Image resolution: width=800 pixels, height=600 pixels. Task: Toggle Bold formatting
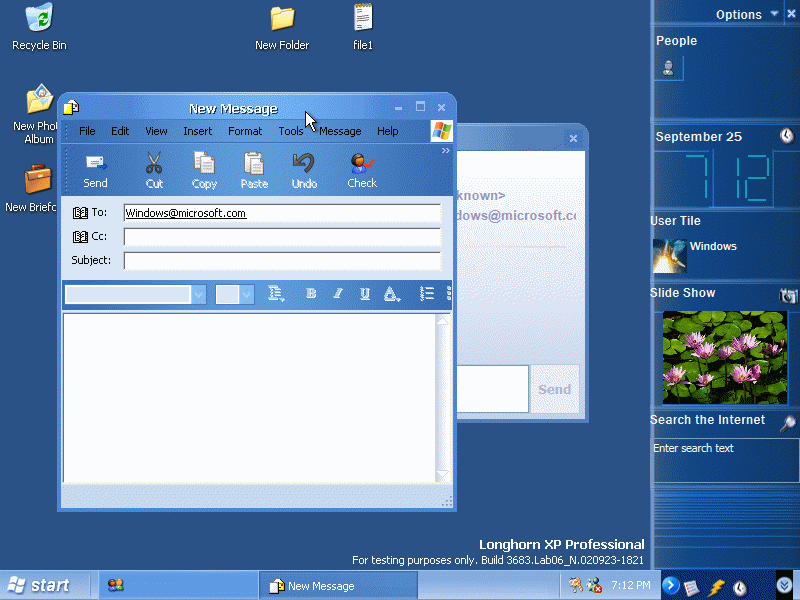pyautogui.click(x=311, y=293)
